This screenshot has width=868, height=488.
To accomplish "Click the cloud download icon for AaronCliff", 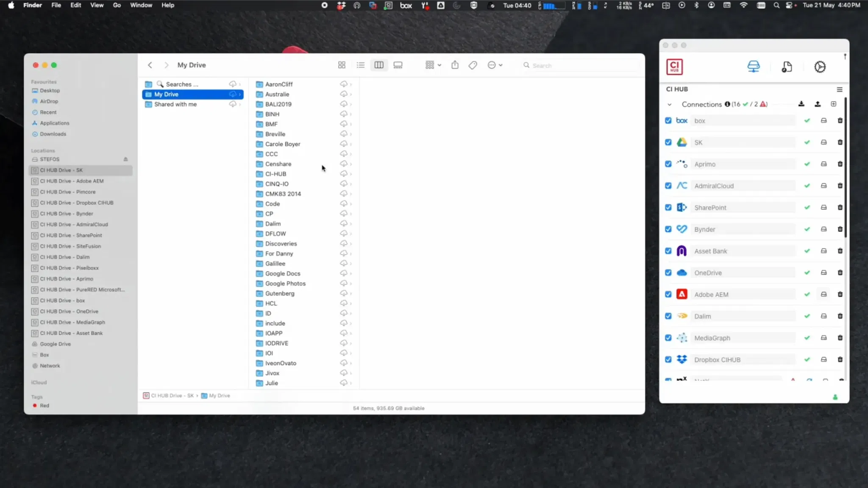I will (x=343, y=84).
